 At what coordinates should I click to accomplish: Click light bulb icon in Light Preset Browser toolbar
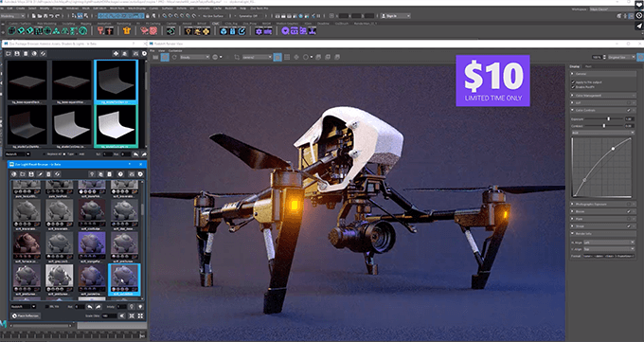92,174
